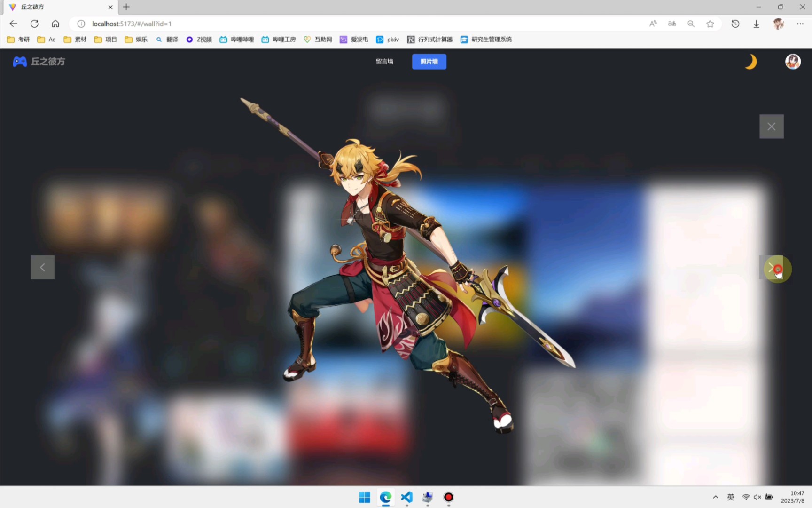Viewport: 812px width, 508px height.
Task: Open the 翻译 bookmark
Action: tap(167, 40)
